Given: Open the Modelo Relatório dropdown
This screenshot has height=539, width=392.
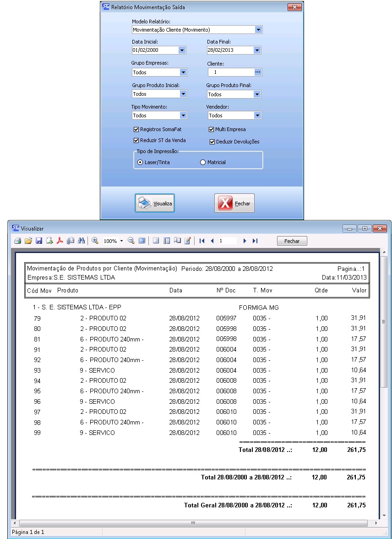Looking at the screenshot, I should pyautogui.click(x=258, y=30).
